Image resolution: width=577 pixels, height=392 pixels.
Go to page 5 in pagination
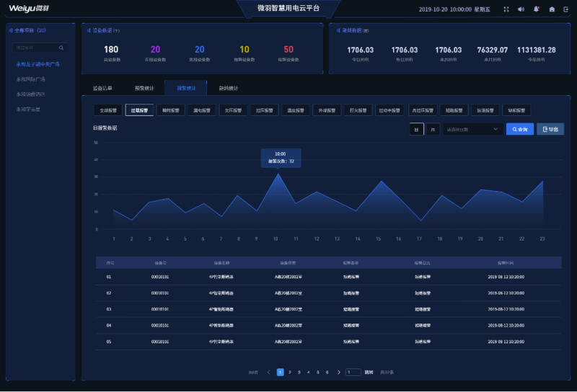(318, 372)
